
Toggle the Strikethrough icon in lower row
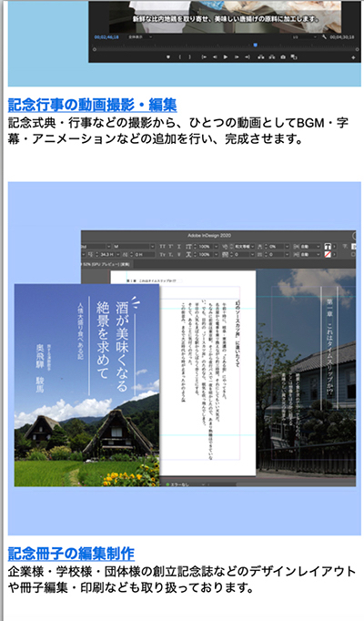pos(179,254)
